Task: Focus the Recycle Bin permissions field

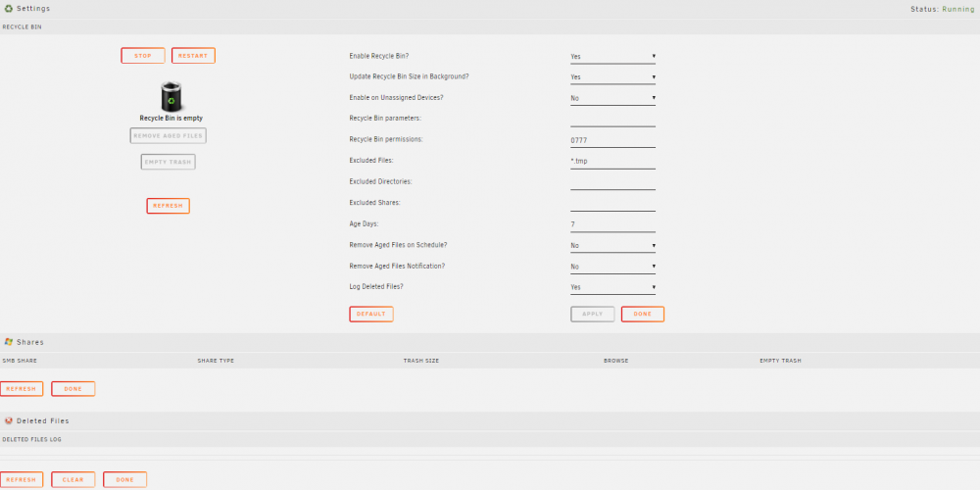Action: 612,140
